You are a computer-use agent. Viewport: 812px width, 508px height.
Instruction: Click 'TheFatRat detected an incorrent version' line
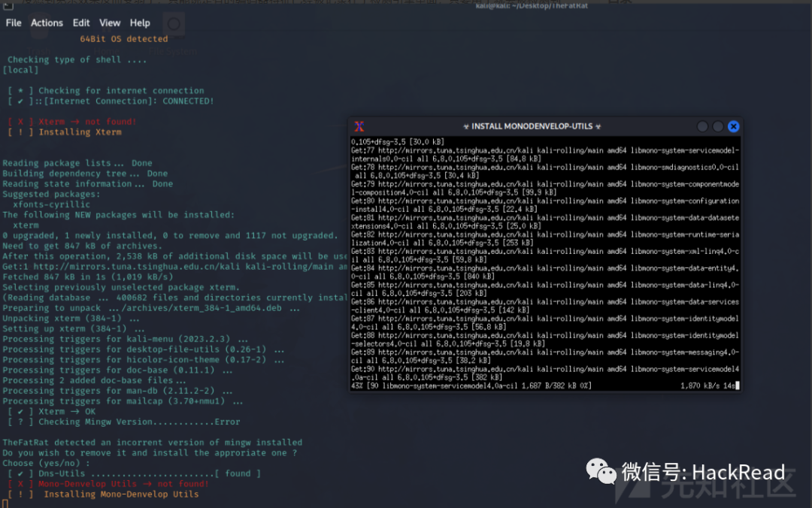pos(152,443)
